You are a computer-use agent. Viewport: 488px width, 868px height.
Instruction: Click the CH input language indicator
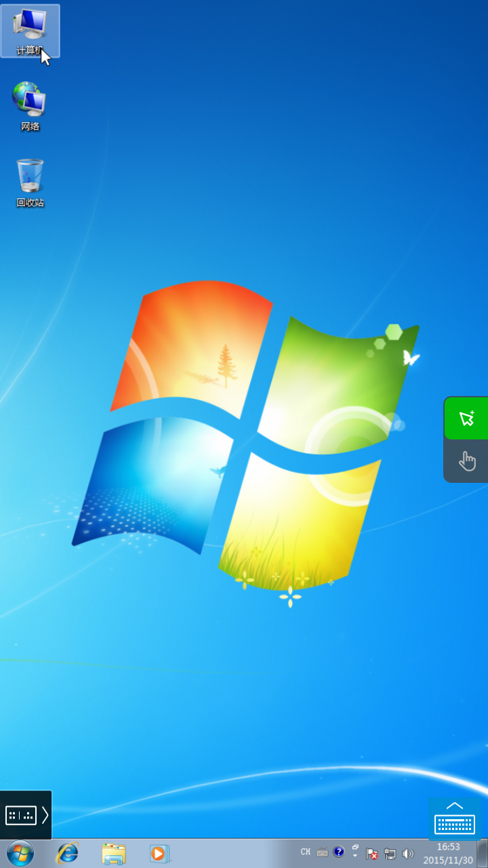(x=306, y=852)
